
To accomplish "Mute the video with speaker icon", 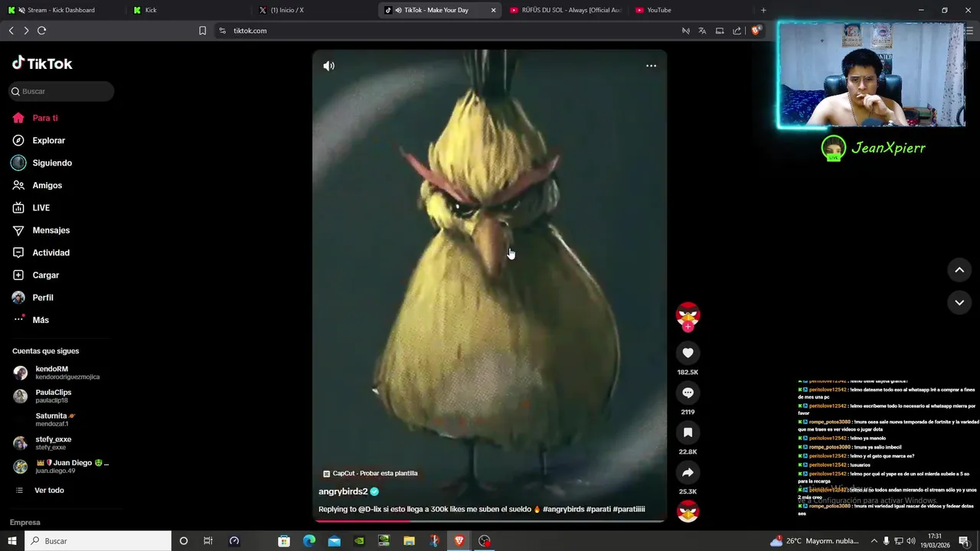I will 328,66.
